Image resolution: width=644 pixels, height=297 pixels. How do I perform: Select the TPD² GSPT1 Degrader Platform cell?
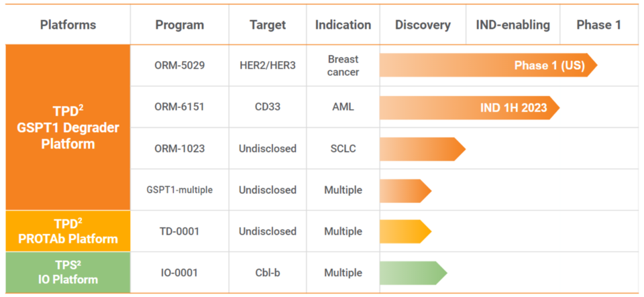pyautogui.click(x=68, y=127)
